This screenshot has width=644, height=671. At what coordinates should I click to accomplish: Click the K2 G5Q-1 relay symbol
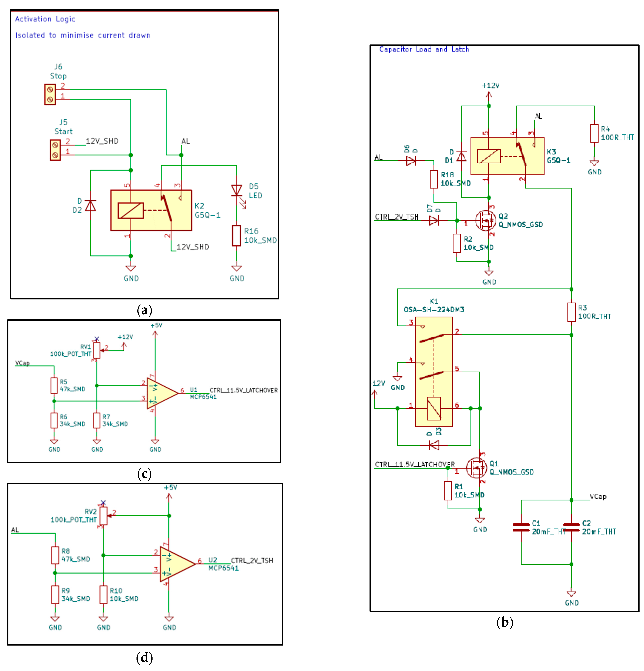point(151,210)
